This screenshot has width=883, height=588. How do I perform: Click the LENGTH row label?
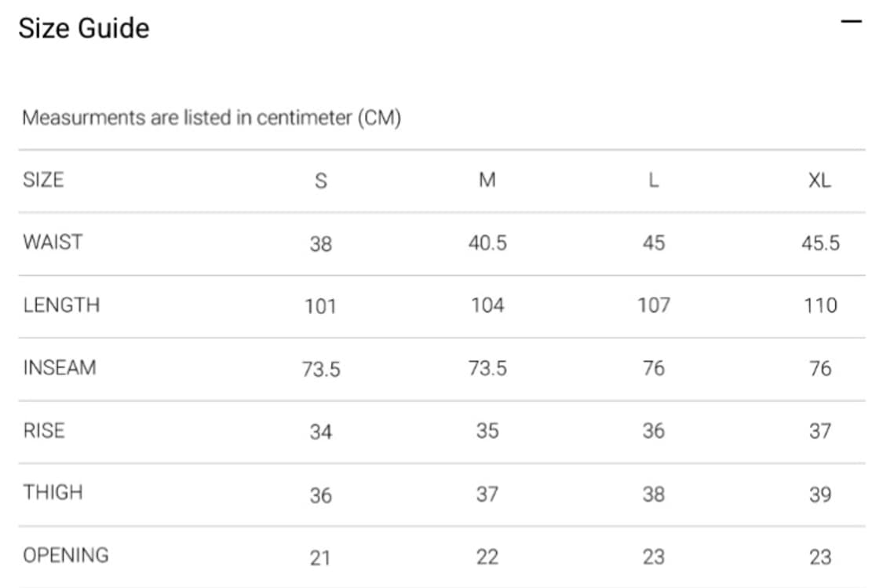click(x=62, y=305)
